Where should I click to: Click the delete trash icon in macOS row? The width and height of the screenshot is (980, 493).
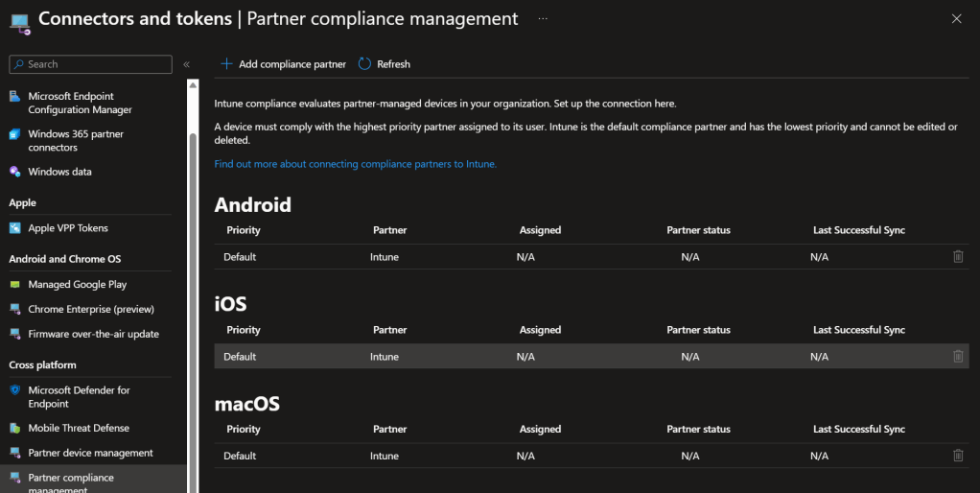957,457
